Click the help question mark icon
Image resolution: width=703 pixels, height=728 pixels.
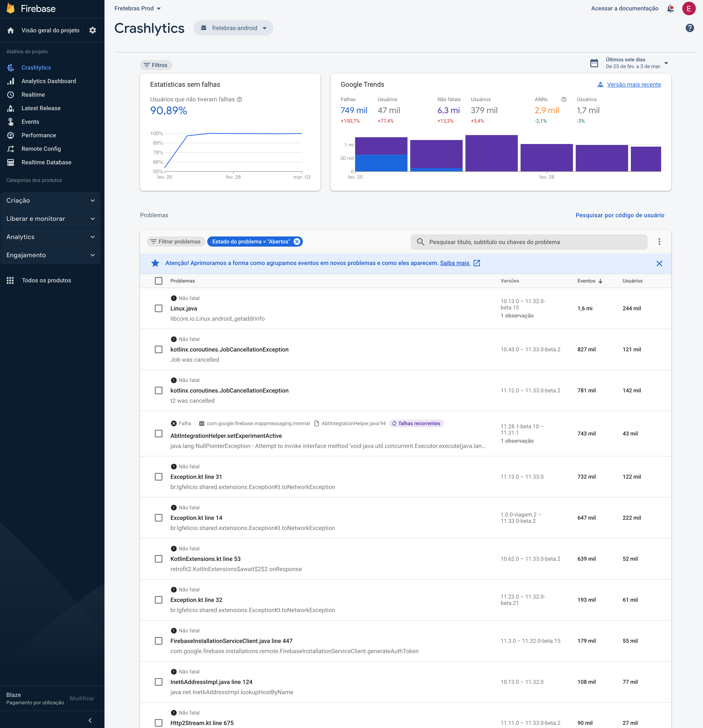click(x=690, y=28)
